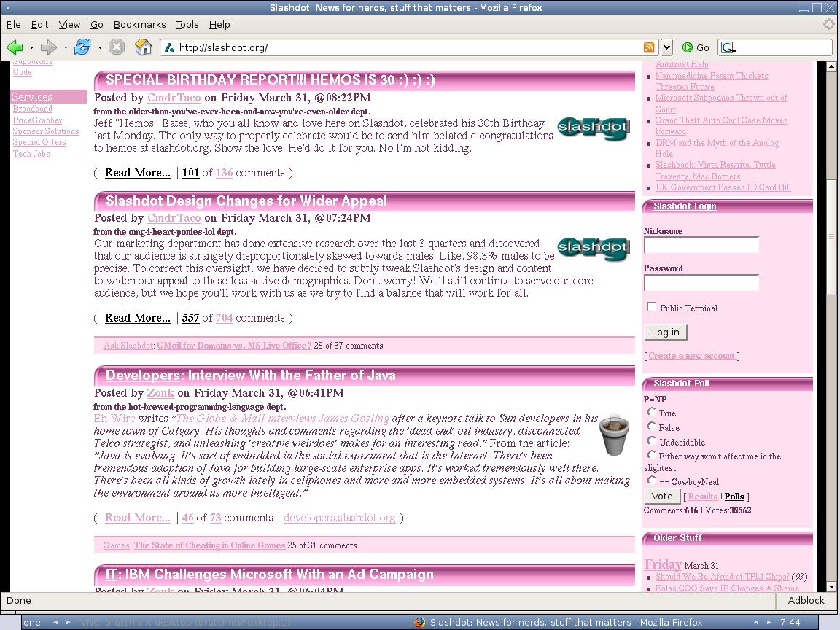Open 'The State of Cheating in Online Games' link
Image resolution: width=840 pixels, height=630 pixels.
(209, 545)
